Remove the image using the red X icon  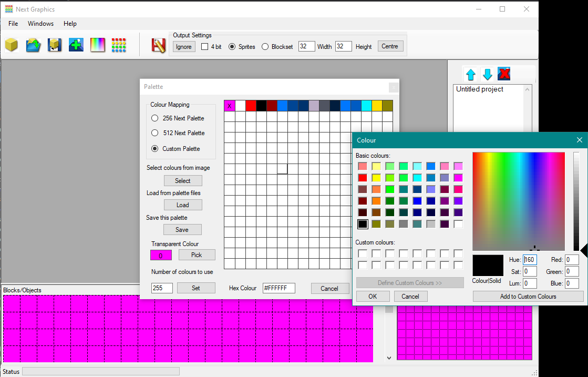pos(503,74)
